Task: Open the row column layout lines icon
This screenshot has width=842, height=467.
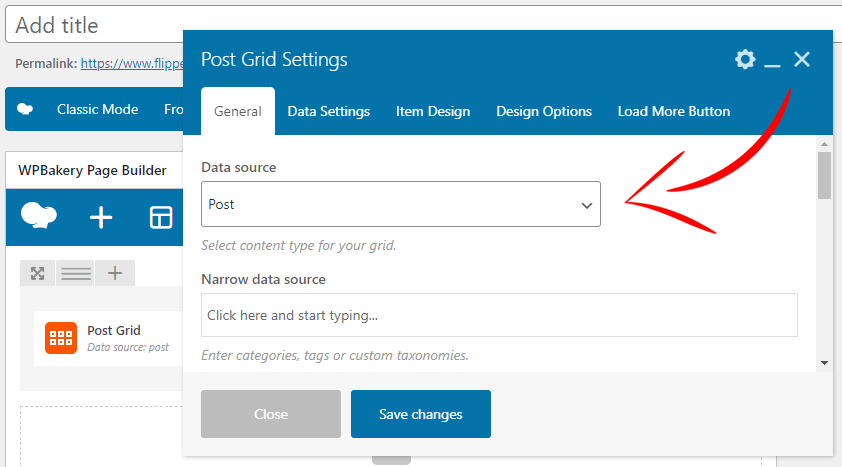Action: 76,273
